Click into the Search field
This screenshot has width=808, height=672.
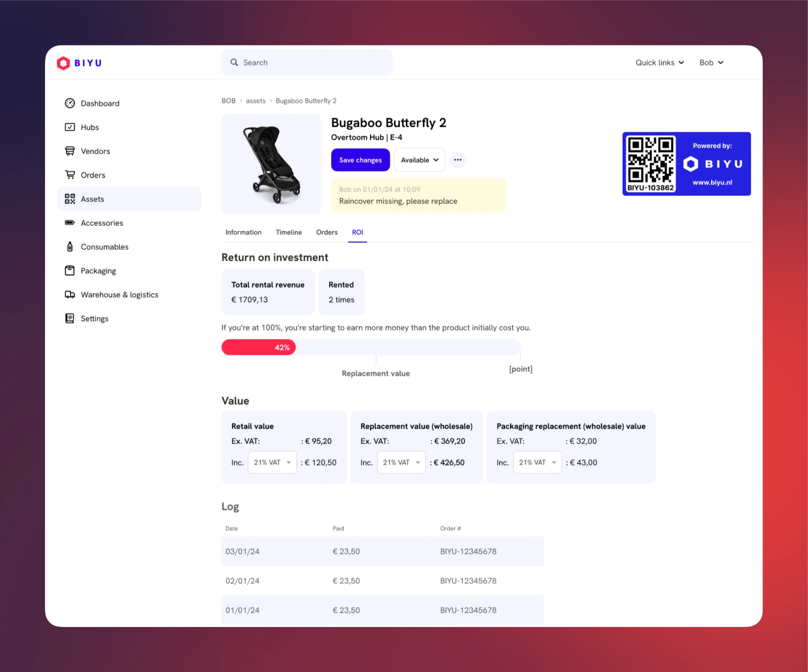pos(307,63)
